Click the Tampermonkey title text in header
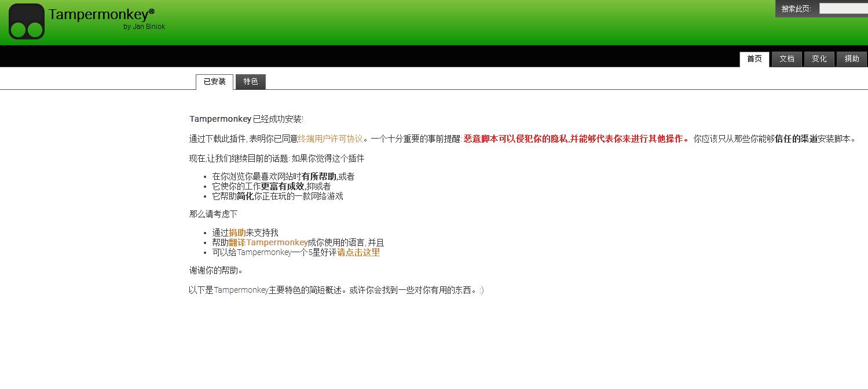 tap(101, 14)
